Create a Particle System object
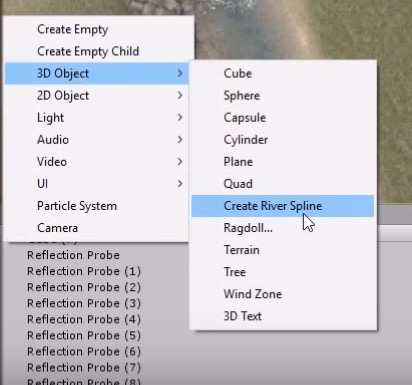The height and width of the screenshot is (385, 412). click(x=97, y=206)
